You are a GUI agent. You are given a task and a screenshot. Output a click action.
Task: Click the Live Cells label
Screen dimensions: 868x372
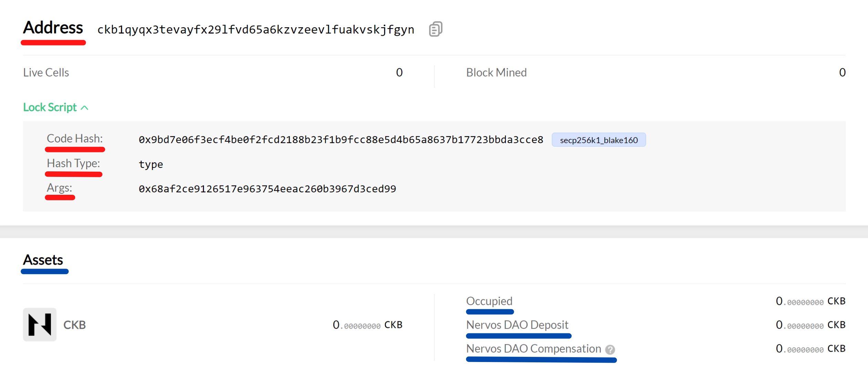[x=46, y=73]
